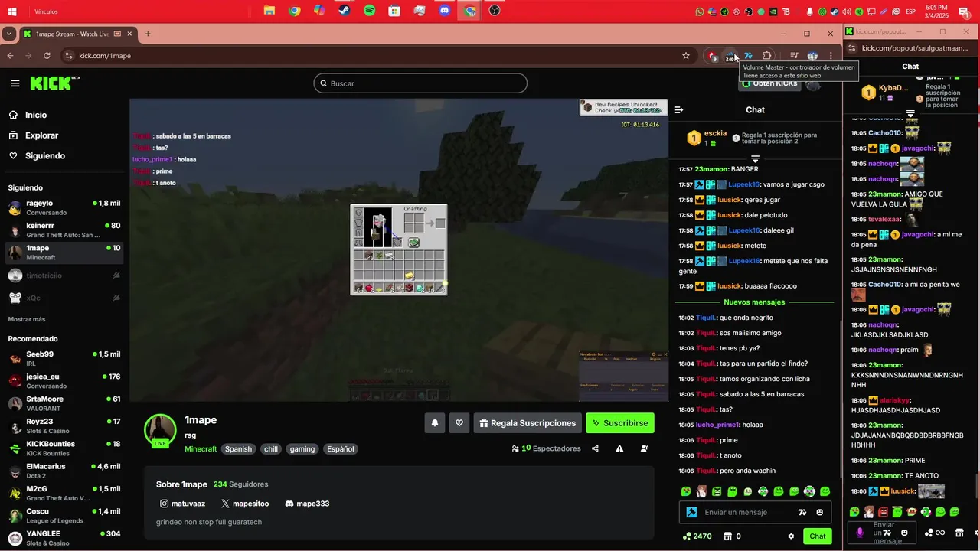Click the Minecraft stream video player
The image size is (980, 551).
tap(399, 249)
